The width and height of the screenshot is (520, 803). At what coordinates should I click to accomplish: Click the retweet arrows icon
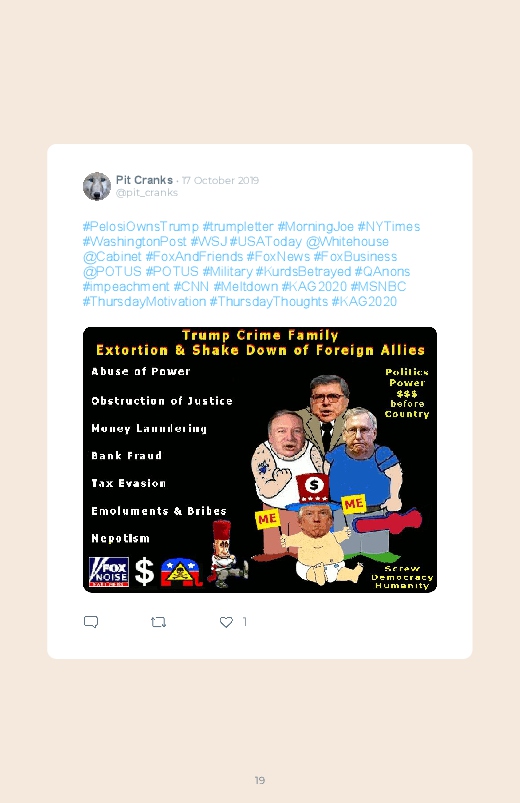point(158,622)
